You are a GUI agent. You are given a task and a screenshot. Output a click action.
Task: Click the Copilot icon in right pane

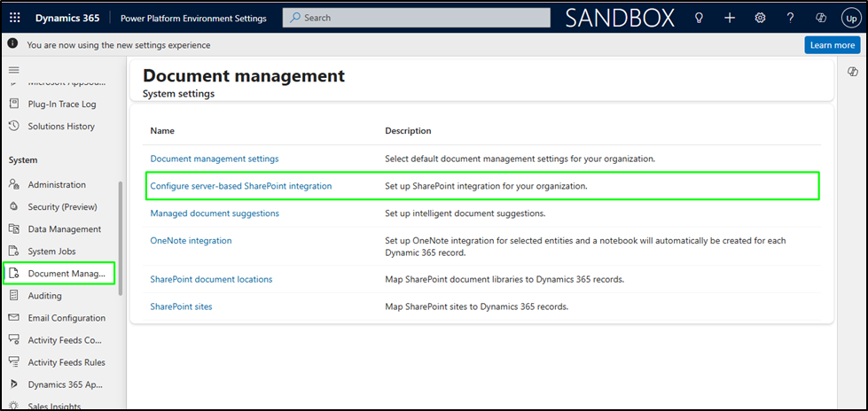[852, 72]
